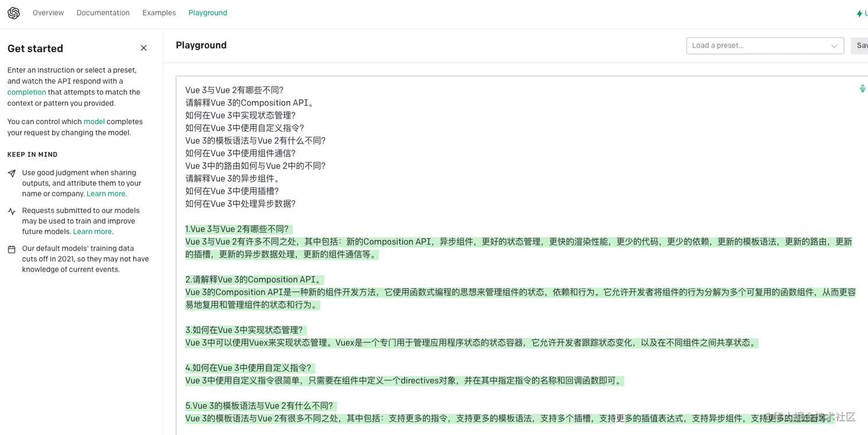Follow the model link
Viewport: 868px width, 435px height.
[94, 122]
